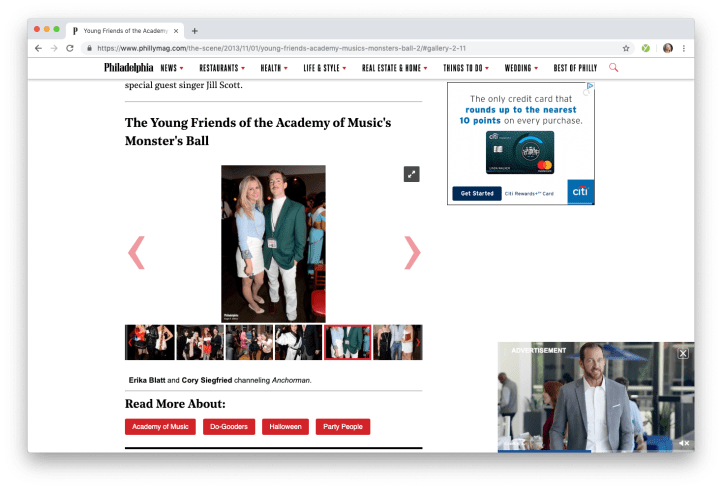Click the caption name Erika Blatt
This screenshot has width=722, height=489.
[147, 380]
